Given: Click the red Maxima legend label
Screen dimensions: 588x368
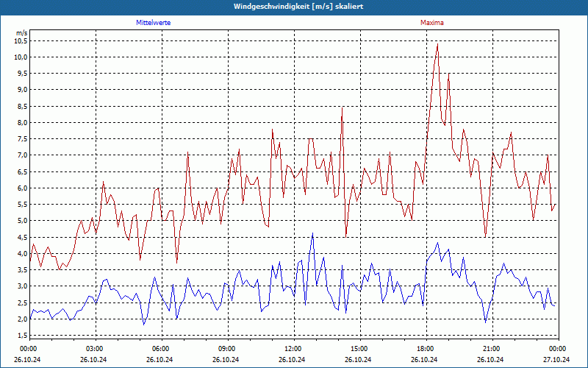Looking at the screenshot, I should (x=432, y=23).
